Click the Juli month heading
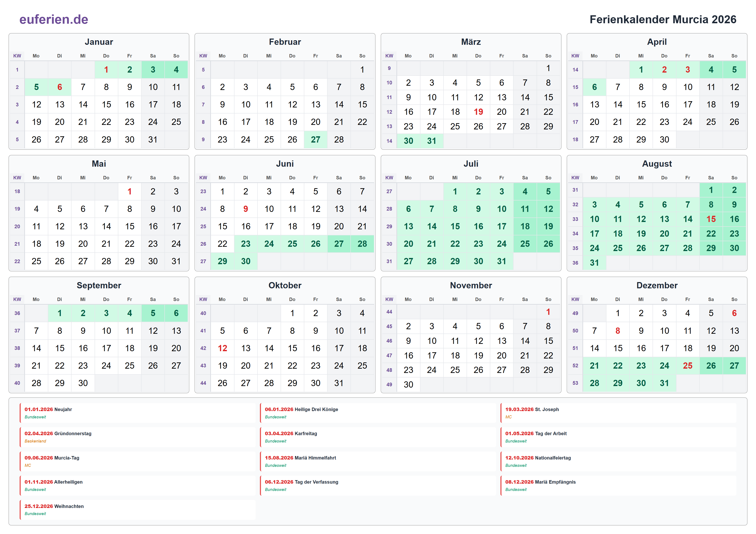756x534 pixels. 471,163
